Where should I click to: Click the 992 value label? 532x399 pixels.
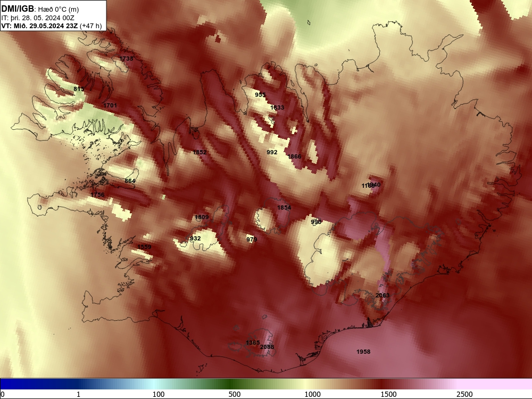[272, 152]
